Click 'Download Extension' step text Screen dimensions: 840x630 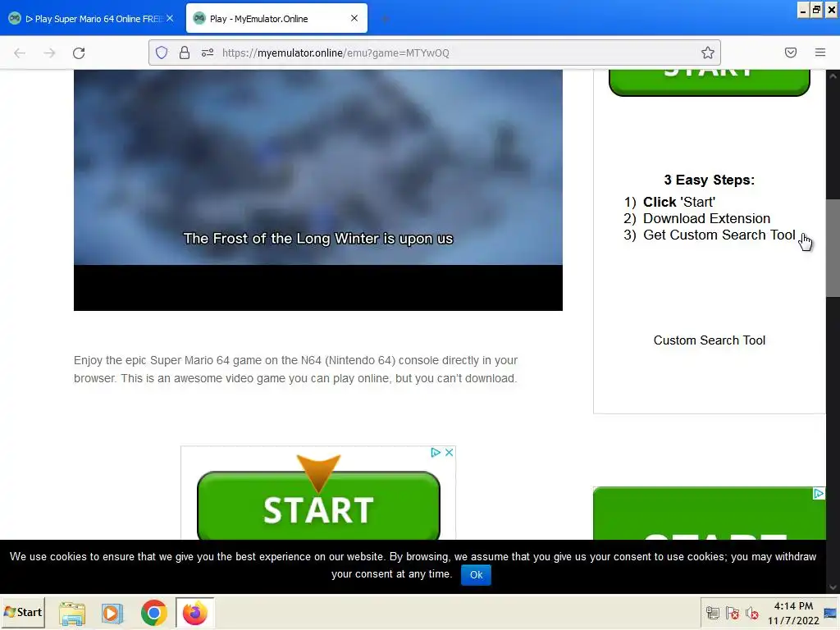point(706,218)
